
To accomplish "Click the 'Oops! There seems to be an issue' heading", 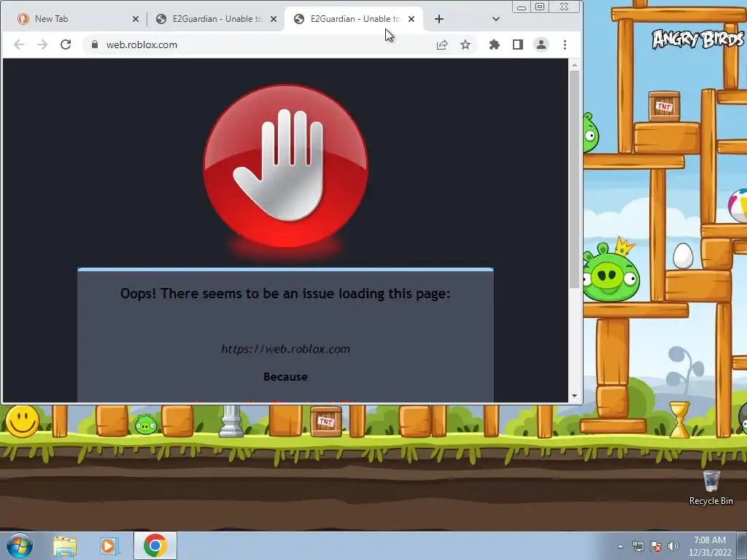I will point(285,293).
